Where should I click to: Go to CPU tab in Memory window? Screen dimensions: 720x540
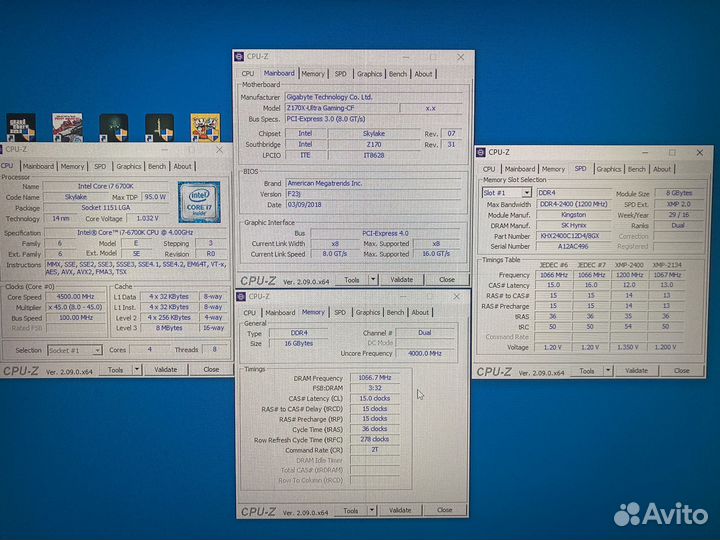(x=250, y=312)
